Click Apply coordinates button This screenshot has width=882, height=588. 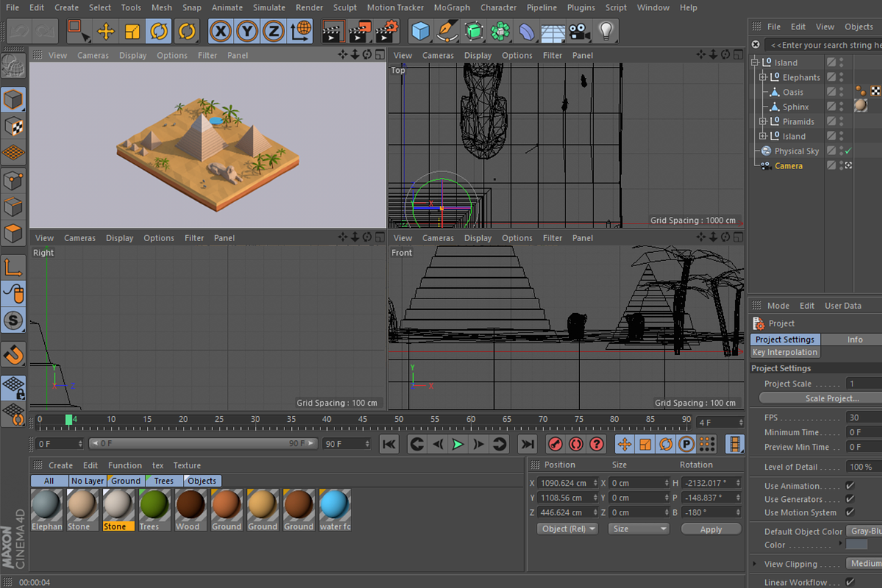711,529
